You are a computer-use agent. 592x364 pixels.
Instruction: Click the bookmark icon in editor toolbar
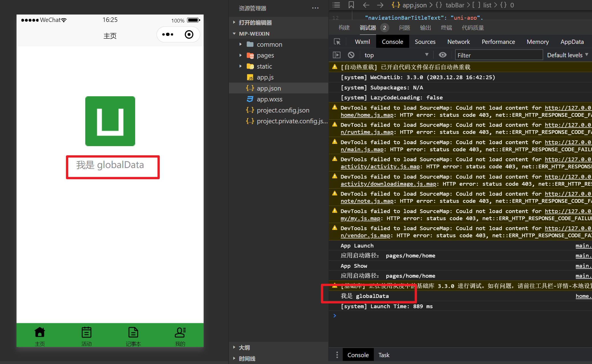pos(351,5)
